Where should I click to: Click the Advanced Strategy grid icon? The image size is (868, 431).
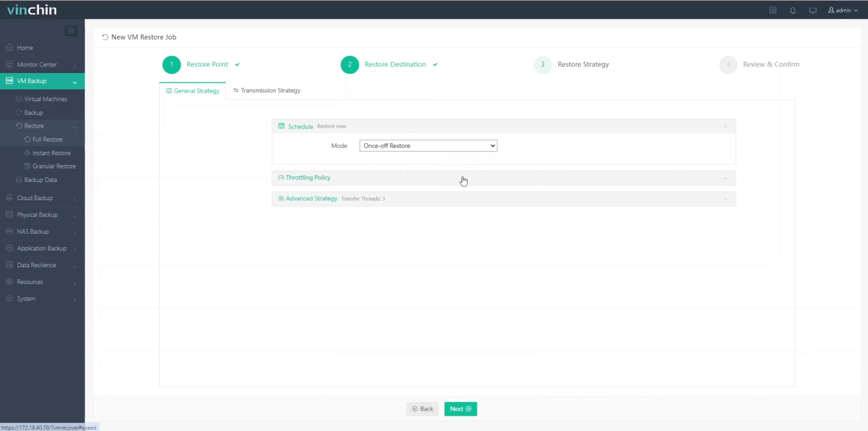pos(281,198)
